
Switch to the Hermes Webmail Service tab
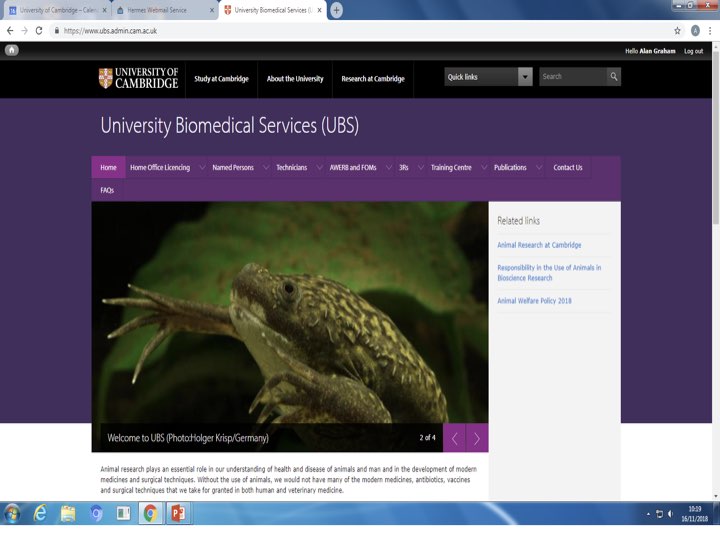[x=157, y=10]
